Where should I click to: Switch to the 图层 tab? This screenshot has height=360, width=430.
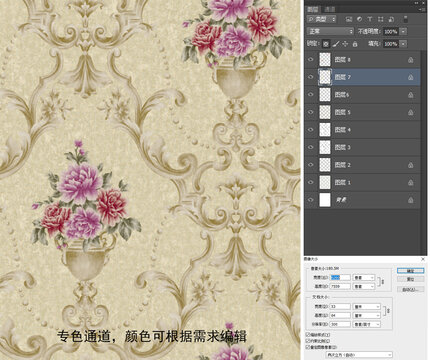click(312, 9)
